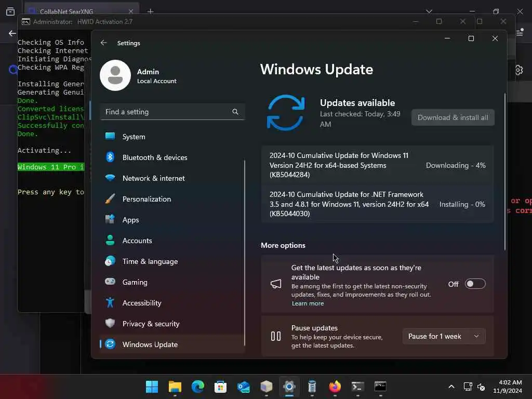Click the Find a setting search field
This screenshot has height=399, width=532.
click(x=172, y=112)
